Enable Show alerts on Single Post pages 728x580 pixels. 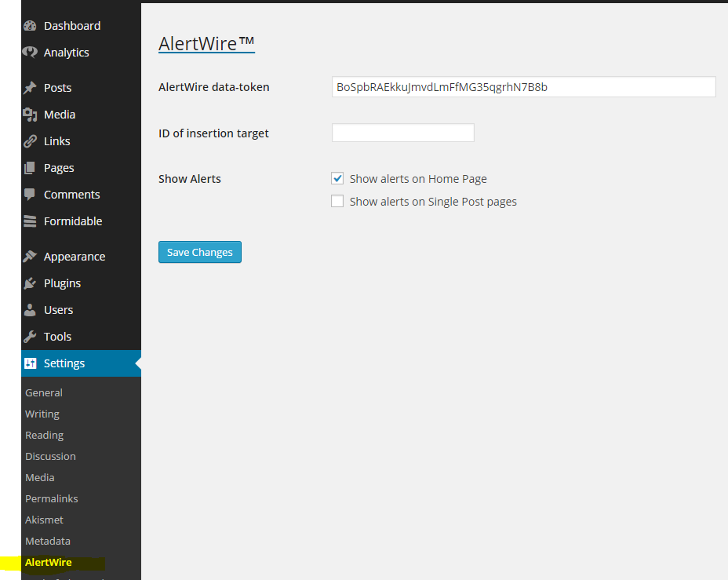[x=337, y=201]
